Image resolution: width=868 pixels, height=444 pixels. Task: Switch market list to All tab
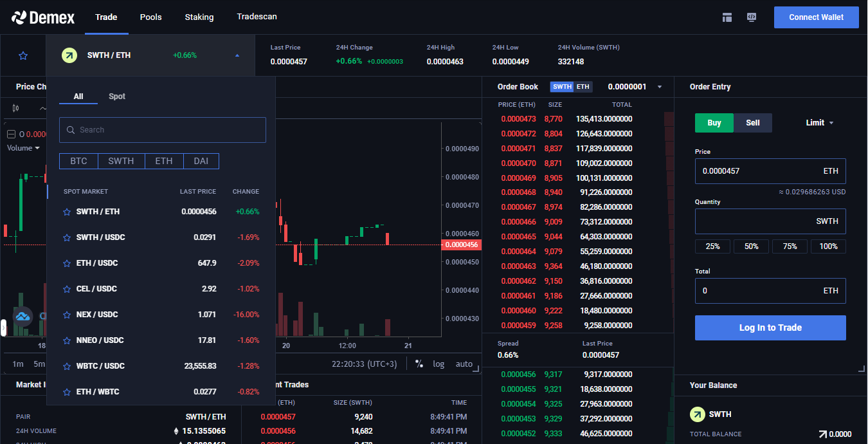pos(78,97)
